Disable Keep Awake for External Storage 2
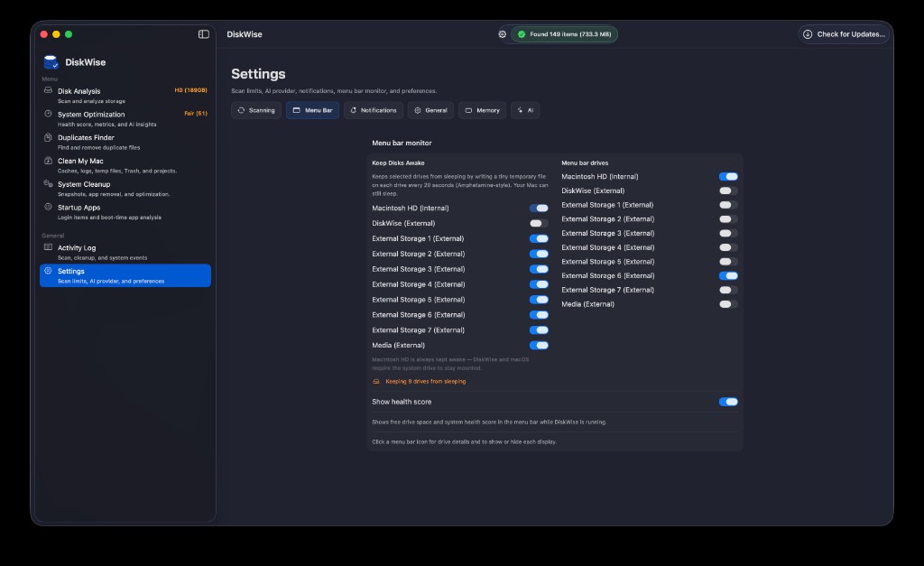Image resolution: width=924 pixels, height=566 pixels. 539,254
